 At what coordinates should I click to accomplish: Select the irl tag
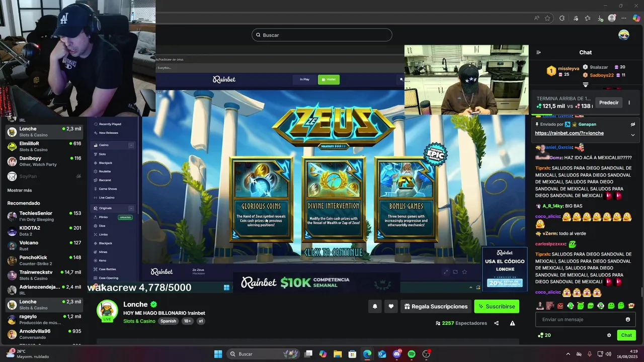(200, 321)
